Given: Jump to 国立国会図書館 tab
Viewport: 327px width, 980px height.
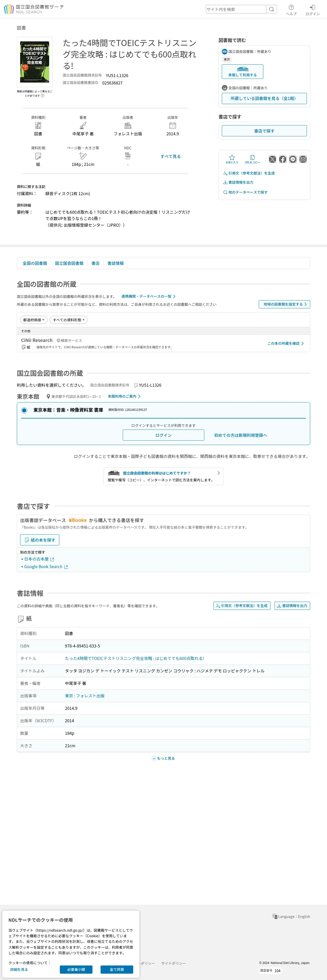Looking at the screenshot, I should 69,263.
